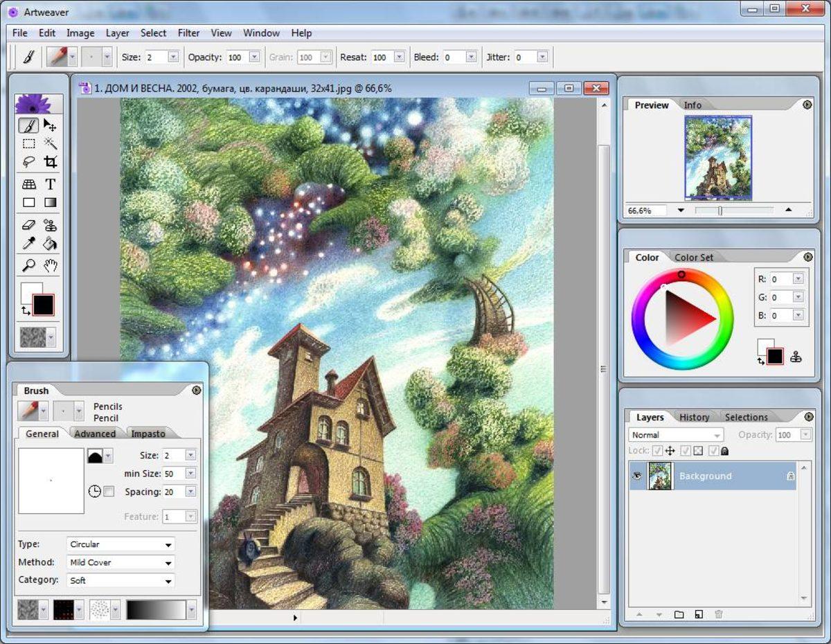
Task: Create a new layer
Action: pos(699,614)
